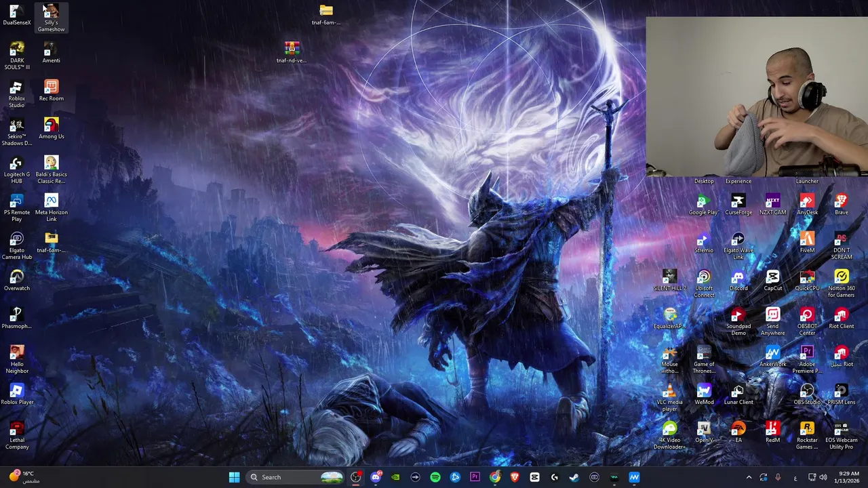The width and height of the screenshot is (868, 488).
Task: Open the Lethal Company desktop icon
Action: coord(17,435)
